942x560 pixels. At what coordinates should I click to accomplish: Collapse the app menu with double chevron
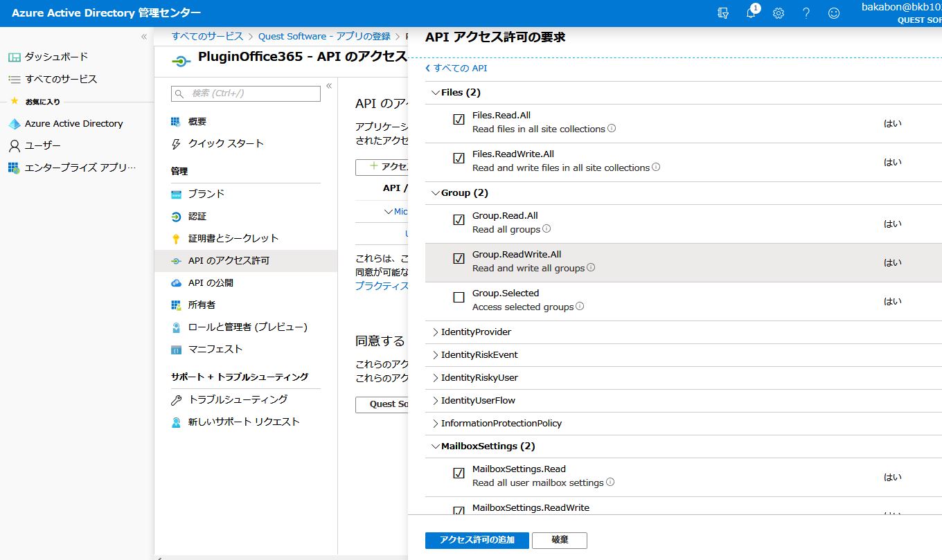point(329,86)
